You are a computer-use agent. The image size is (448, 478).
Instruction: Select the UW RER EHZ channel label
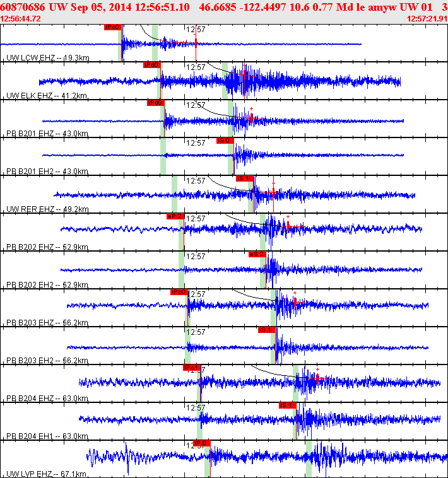point(47,209)
